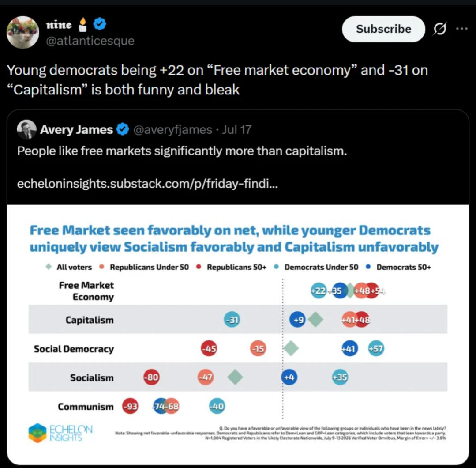Click the -31 Capitalism bubble

(x=232, y=320)
